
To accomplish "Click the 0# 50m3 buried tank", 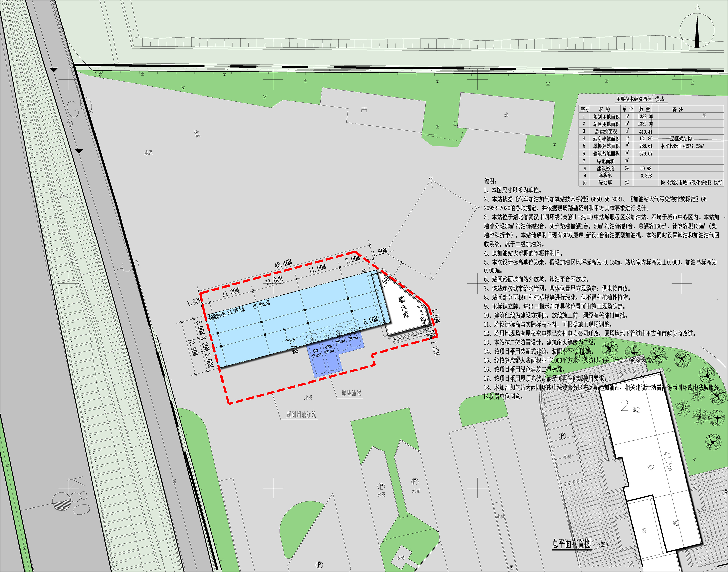I will 316,353.
